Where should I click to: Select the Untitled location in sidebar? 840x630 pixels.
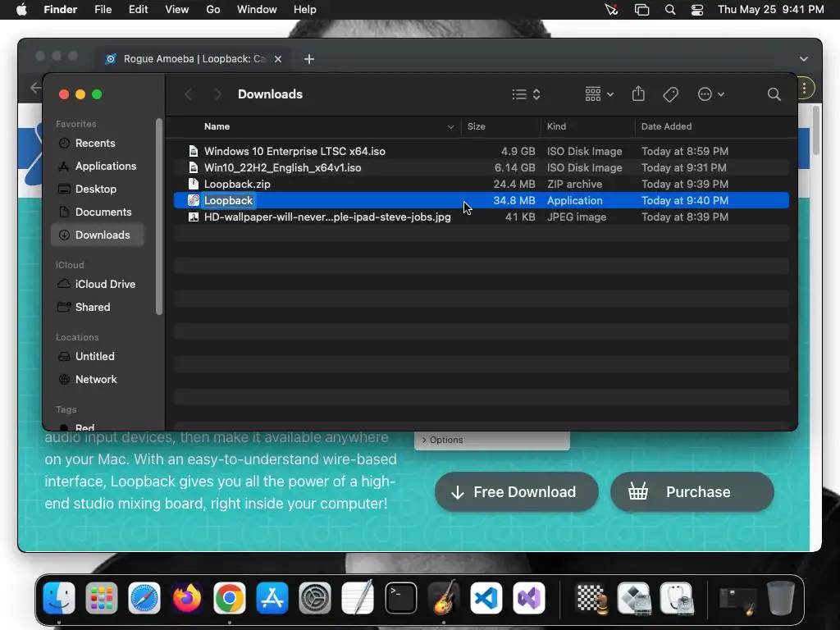[98, 356]
